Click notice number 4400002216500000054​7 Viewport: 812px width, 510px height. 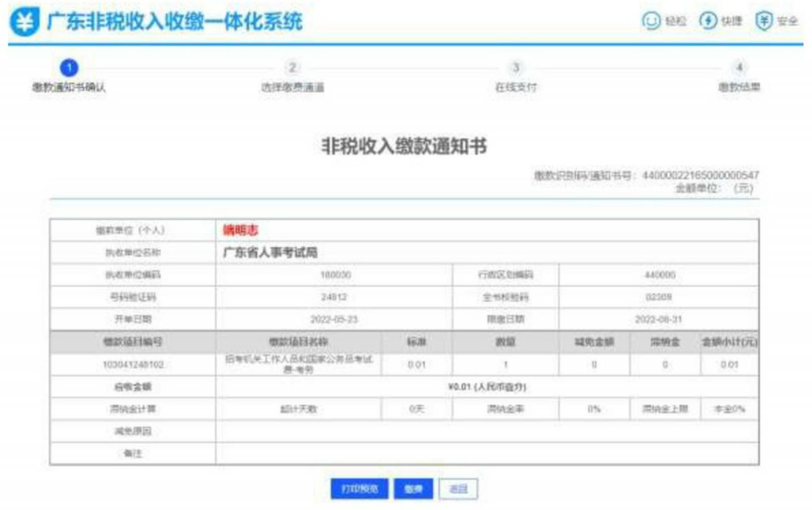(701, 175)
